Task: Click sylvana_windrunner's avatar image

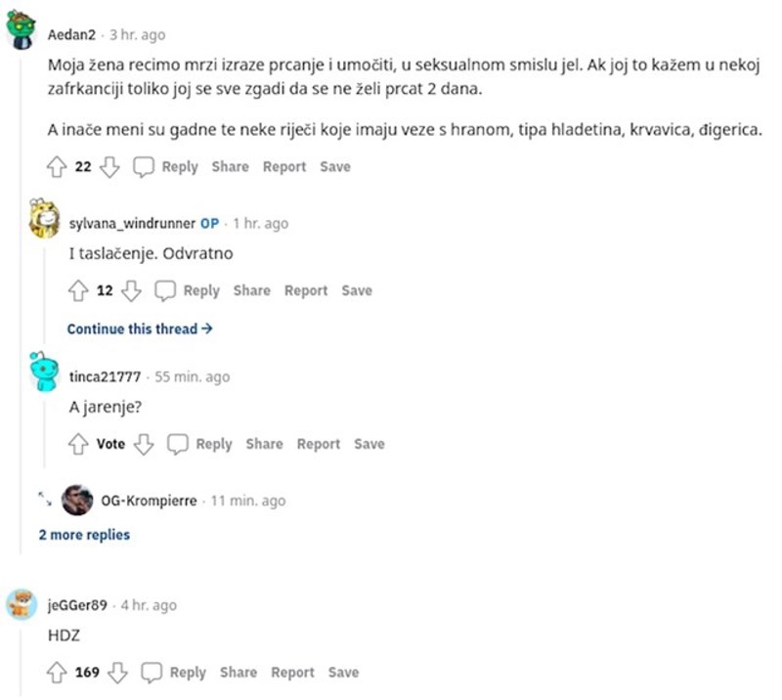Action: pyautogui.click(x=44, y=220)
